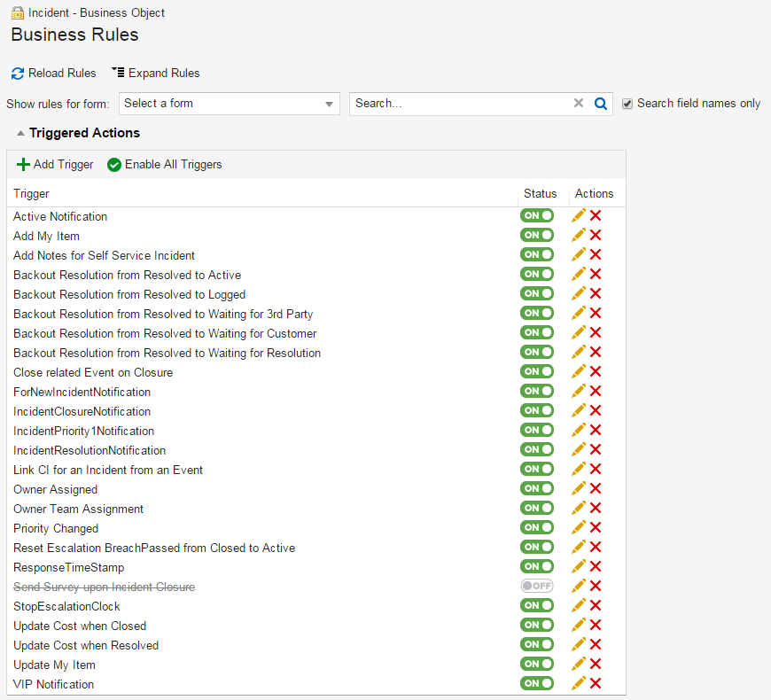The image size is (771, 700).
Task: Turn off the ResponseTimeStamp trigger switch
Action: click(x=537, y=566)
